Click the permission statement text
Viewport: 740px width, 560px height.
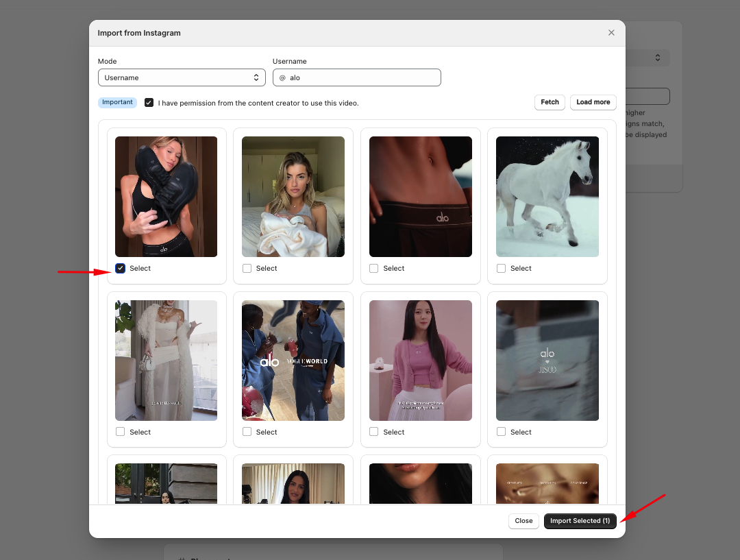[x=258, y=103]
